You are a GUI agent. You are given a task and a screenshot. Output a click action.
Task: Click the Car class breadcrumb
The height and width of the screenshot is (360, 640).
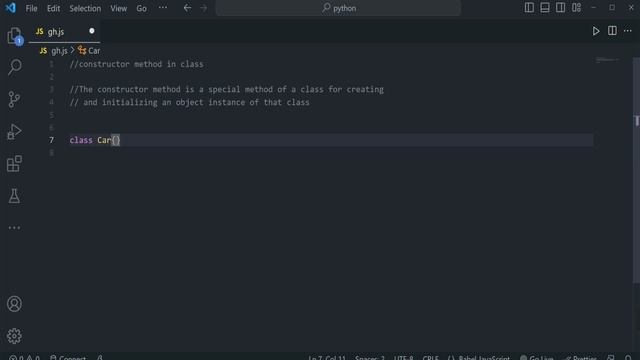[89, 51]
